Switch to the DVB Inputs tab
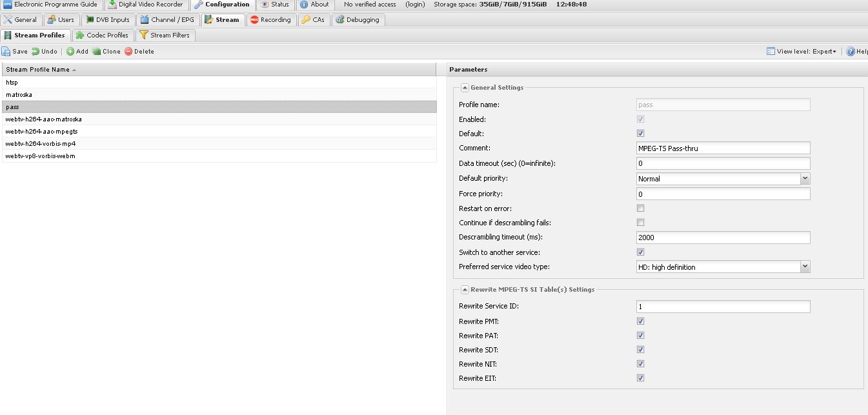868x415 pixels. pos(107,20)
